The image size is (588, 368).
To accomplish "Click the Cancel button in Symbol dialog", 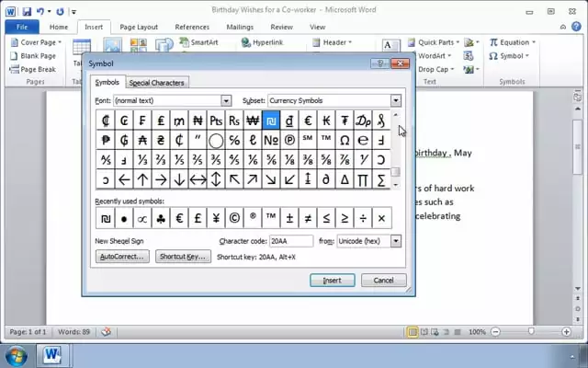I will pyautogui.click(x=384, y=280).
